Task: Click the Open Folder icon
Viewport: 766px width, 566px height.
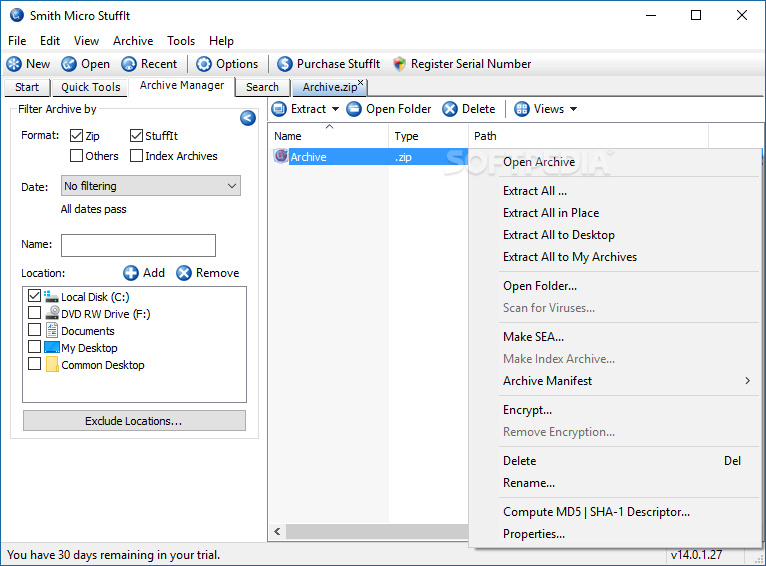Action: point(354,109)
